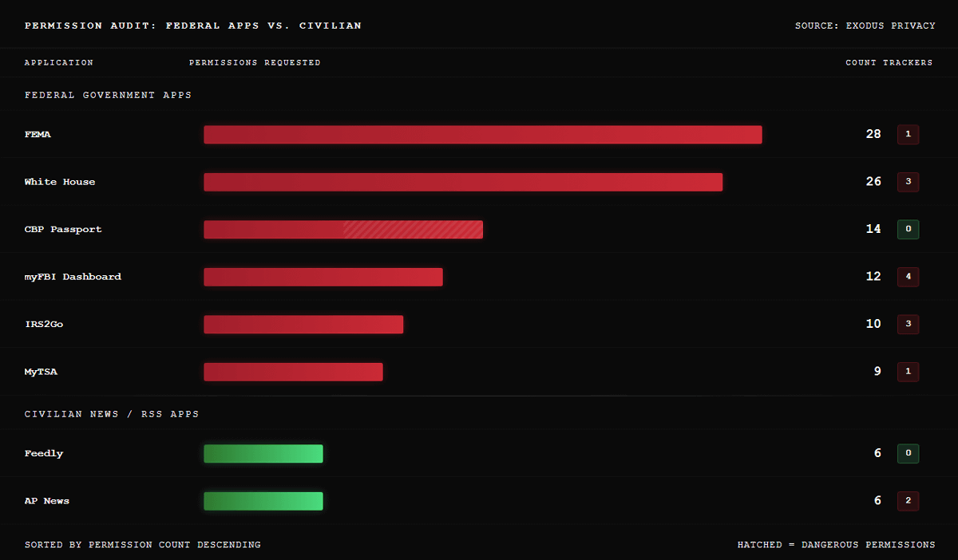Screen dimensions: 958x560
Task: Click the IRS2Go permissions bar
Action: (x=303, y=325)
